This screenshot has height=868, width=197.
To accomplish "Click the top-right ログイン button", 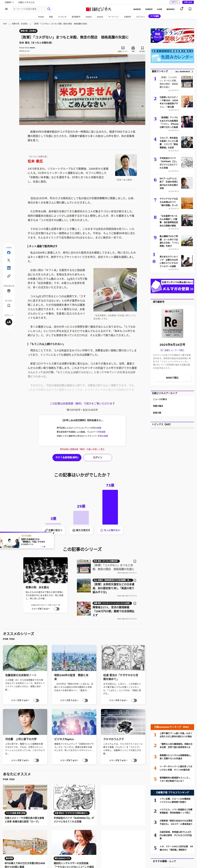I will (x=174, y=2).
